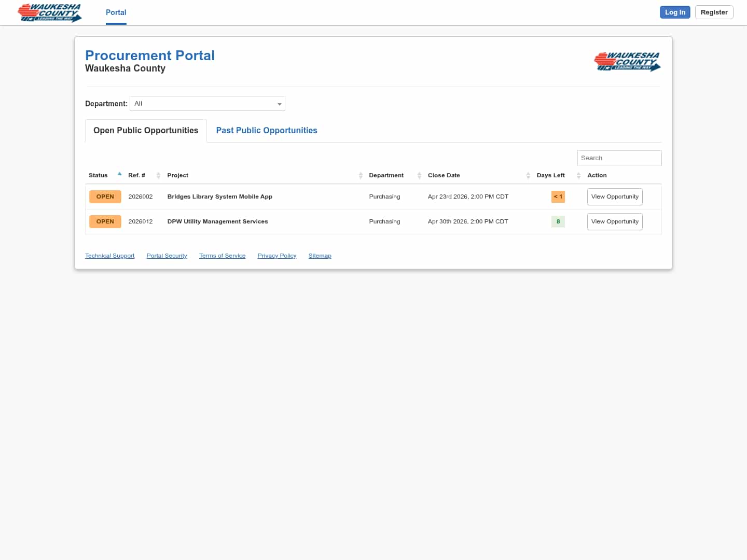Expand the dropdown arrow next to All
The image size is (747, 560).
pos(280,103)
